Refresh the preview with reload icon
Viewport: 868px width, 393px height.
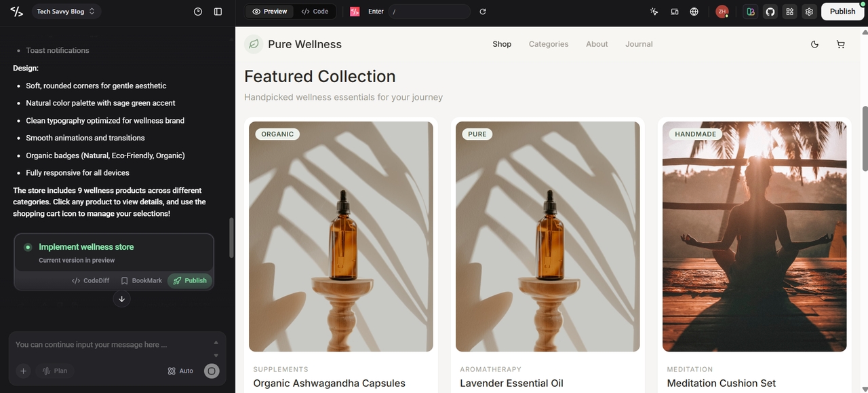(483, 12)
